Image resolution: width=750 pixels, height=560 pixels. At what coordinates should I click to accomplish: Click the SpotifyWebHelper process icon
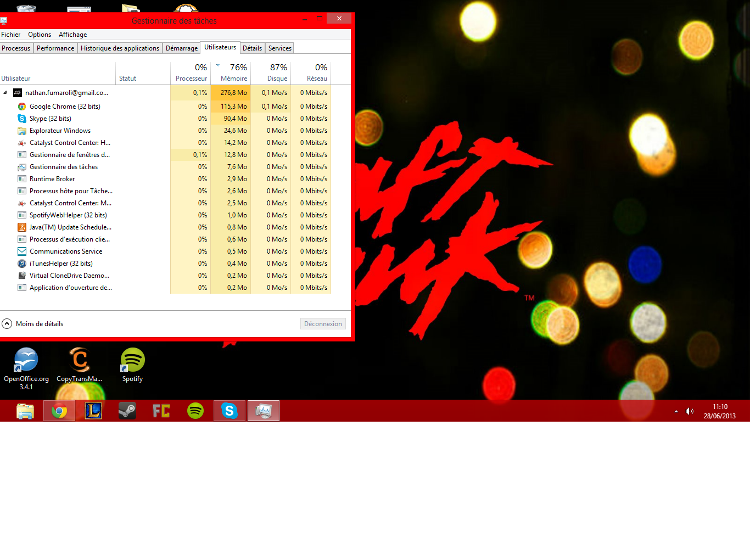tap(22, 215)
